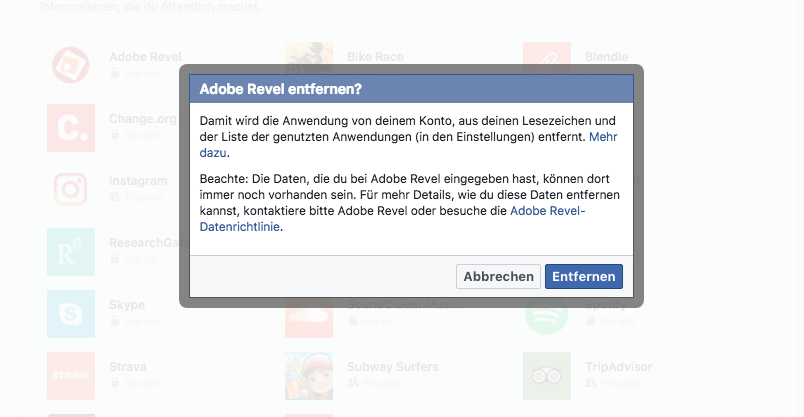Select the TripAdvisor app icon

[547, 376]
